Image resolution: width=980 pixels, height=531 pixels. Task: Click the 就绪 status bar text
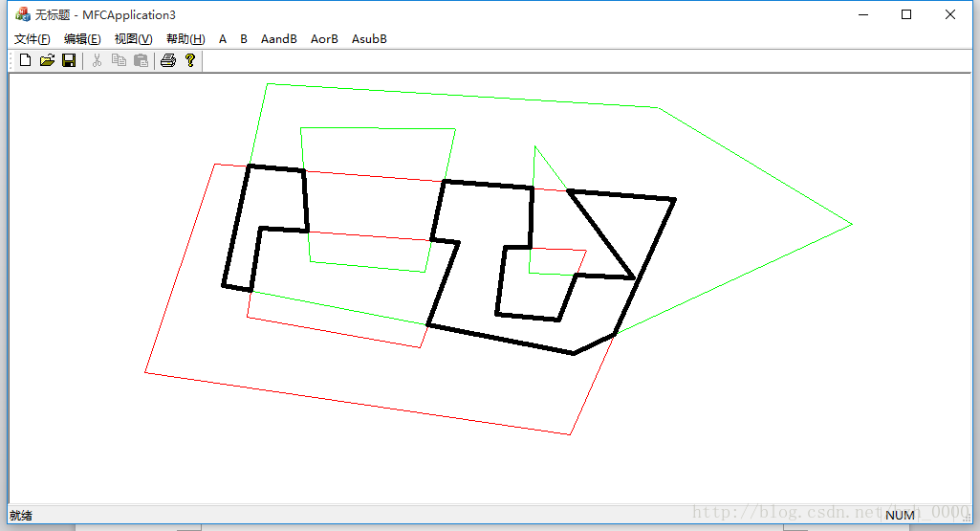tap(21, 516)
